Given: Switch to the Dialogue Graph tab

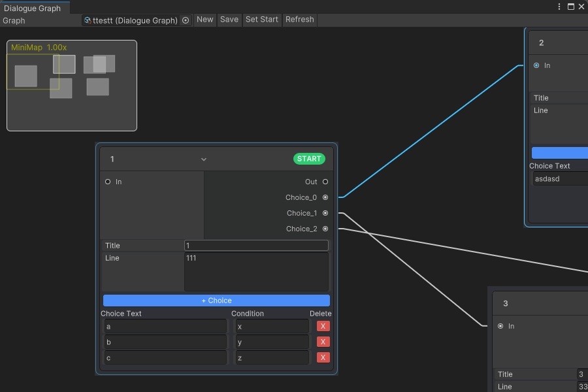Looking at the screenshot, I should click(x=33, y=8).
